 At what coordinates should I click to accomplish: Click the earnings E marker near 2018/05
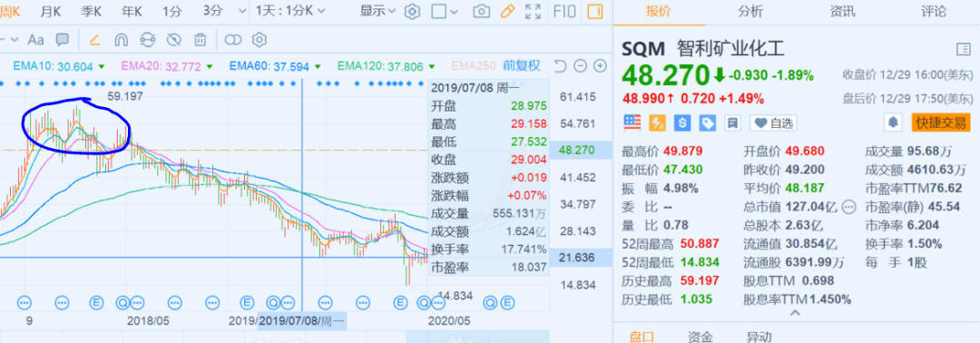click(x=96, y=303)
